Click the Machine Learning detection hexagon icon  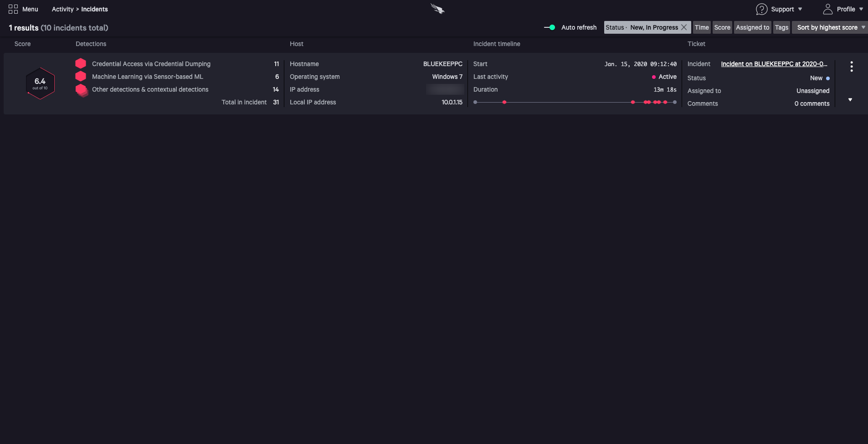point(81,76)
